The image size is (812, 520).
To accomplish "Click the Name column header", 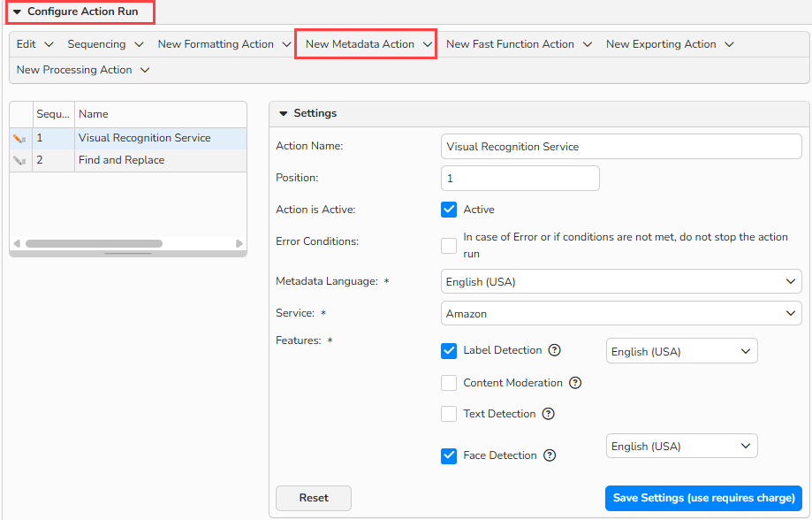I will point(160,115).
